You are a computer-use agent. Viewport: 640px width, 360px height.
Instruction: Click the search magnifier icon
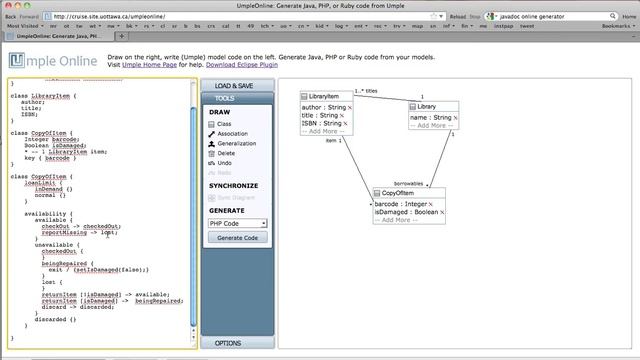click(613, 16)
